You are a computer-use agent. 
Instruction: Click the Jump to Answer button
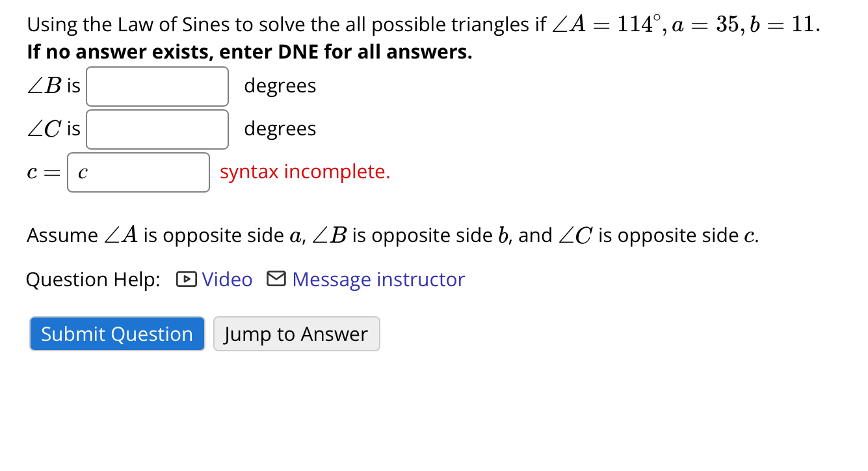tap(296, 334)
